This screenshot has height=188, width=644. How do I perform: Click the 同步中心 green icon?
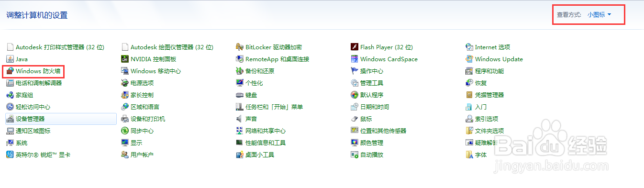(125, 131)
